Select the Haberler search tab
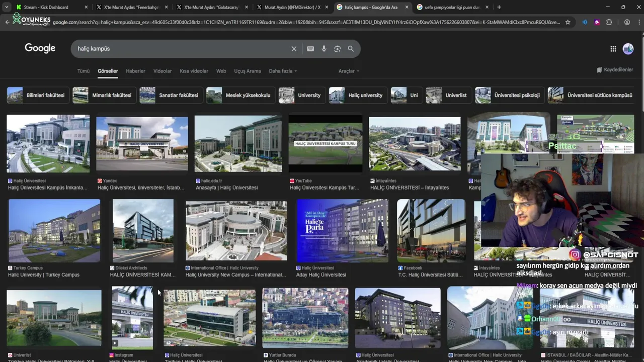Image resolution: width=644 pixels, height=362 pixels. 135,71
